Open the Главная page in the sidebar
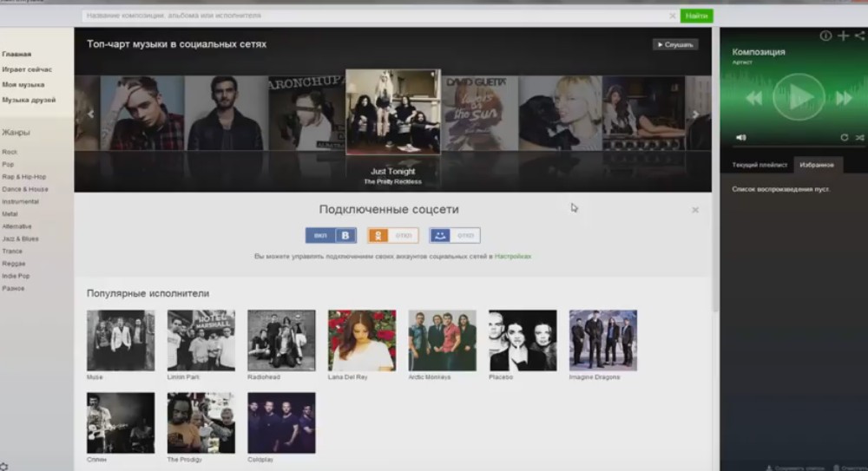This screenshot has height=471, width=868. coord(16,55)
